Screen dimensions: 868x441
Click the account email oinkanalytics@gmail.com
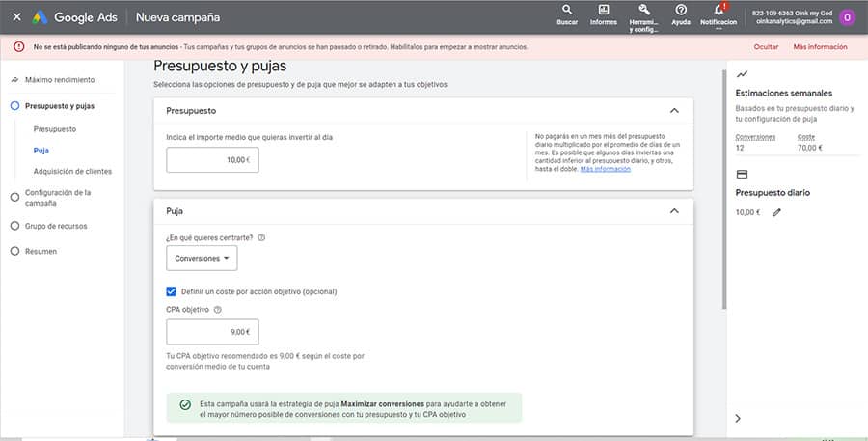tap(794, 21)
